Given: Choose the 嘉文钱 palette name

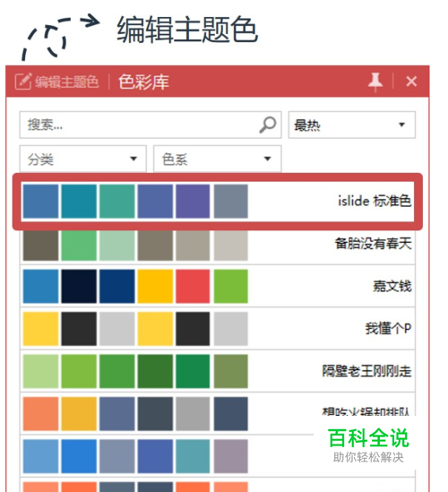Looking at the screenshot, I should pos(392,286).
